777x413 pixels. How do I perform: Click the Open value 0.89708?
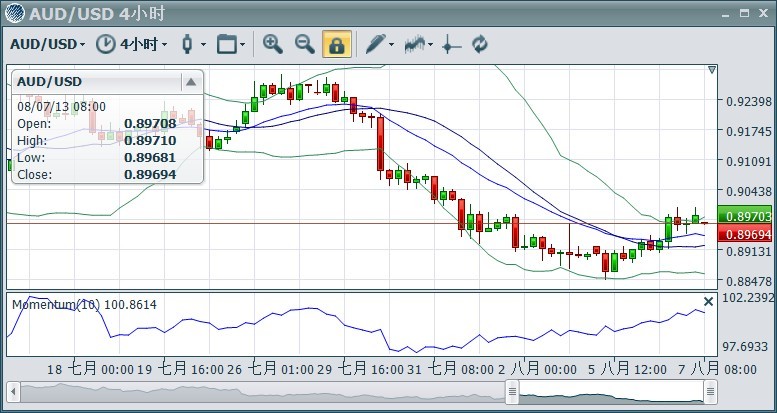click(150, 123)
